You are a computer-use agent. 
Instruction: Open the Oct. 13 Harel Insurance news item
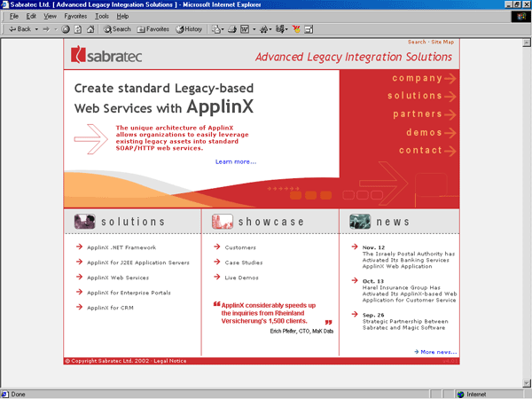(x=410, y=291)
